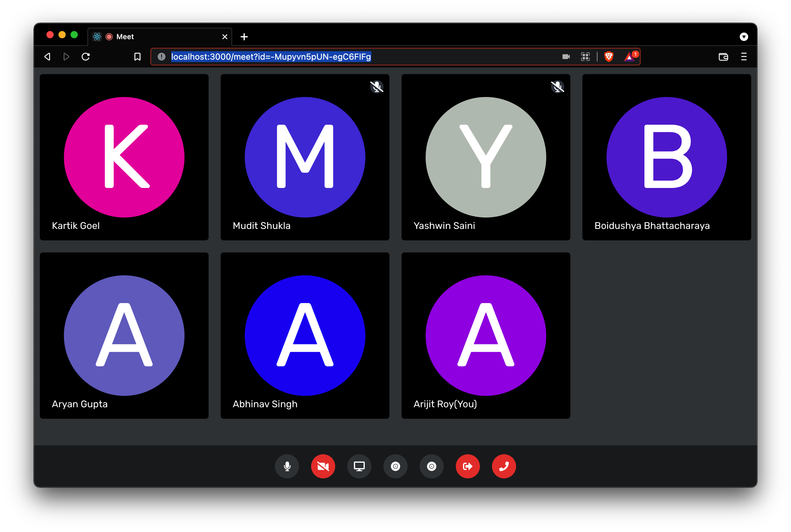Go back to the previous page
Image resolution: width=791 pixels, height=532 pixels.
[x=48, y=57]
